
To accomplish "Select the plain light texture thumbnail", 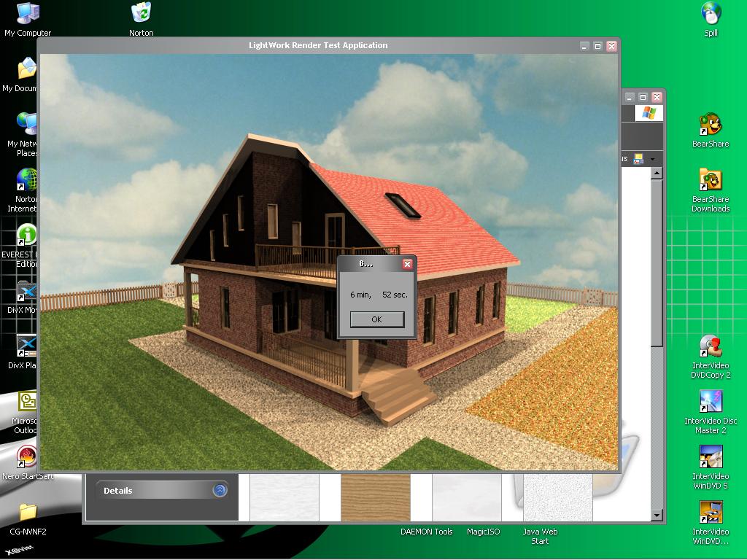I will click(466, 497).
